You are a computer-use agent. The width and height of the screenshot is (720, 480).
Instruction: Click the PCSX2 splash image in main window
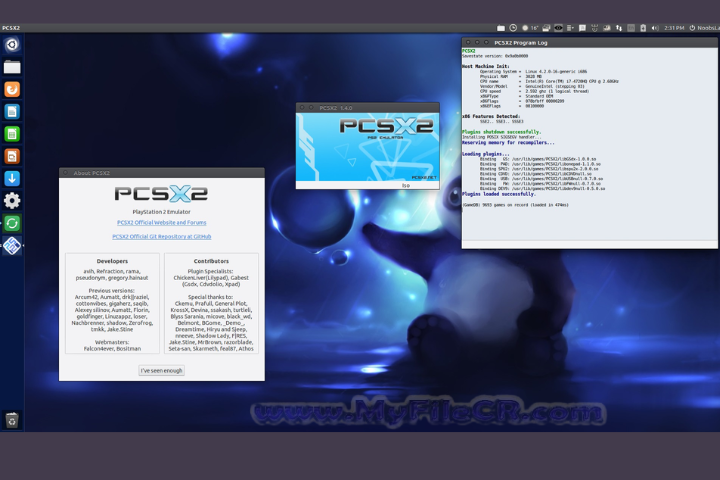point(367,147)
